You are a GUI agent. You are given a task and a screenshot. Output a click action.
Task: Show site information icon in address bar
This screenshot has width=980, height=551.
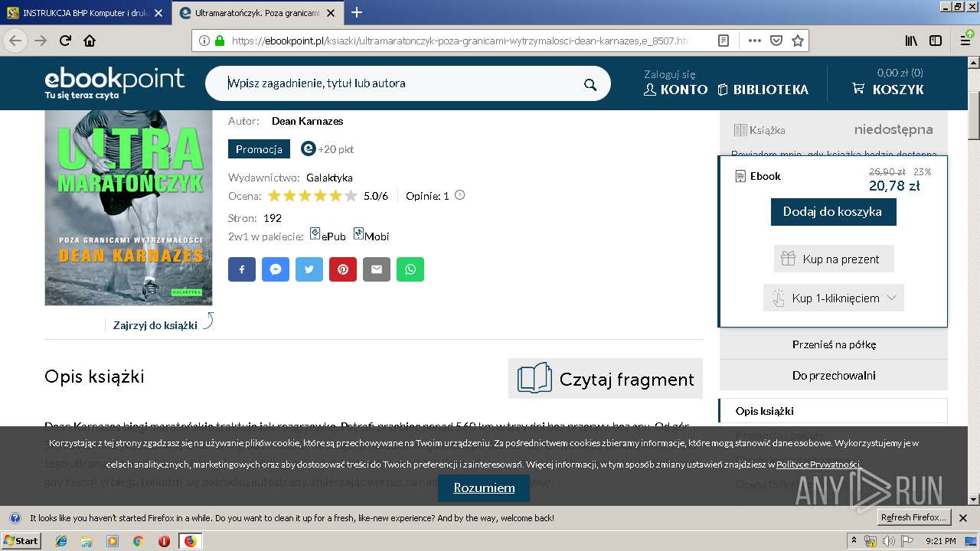click(x=204, y=41)
